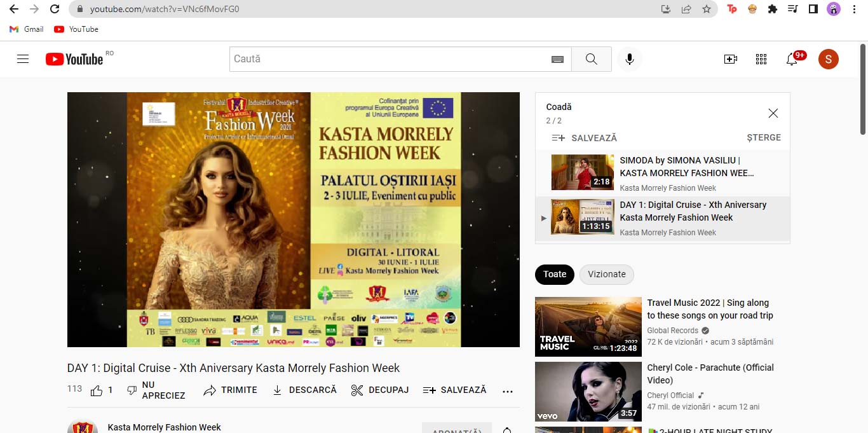Toggle the Chrome side panel icon
This screenshot has width=868, height=433.
click(813, 9)
